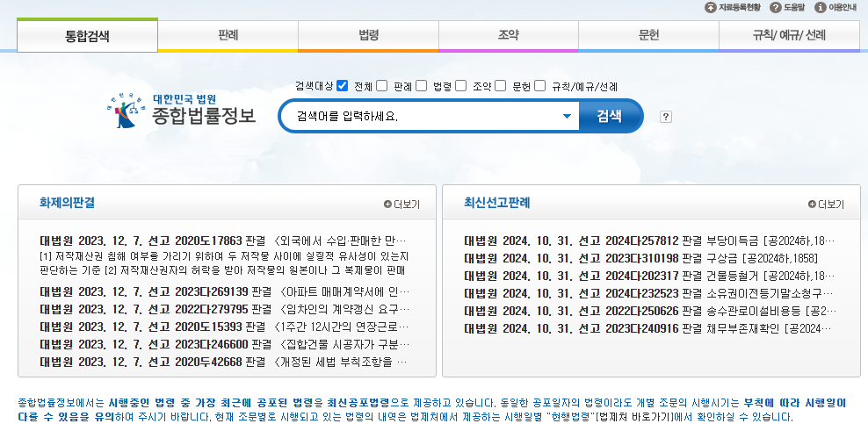Click 더보기 in 최신선고판례 panel

[x=826, y=205]
